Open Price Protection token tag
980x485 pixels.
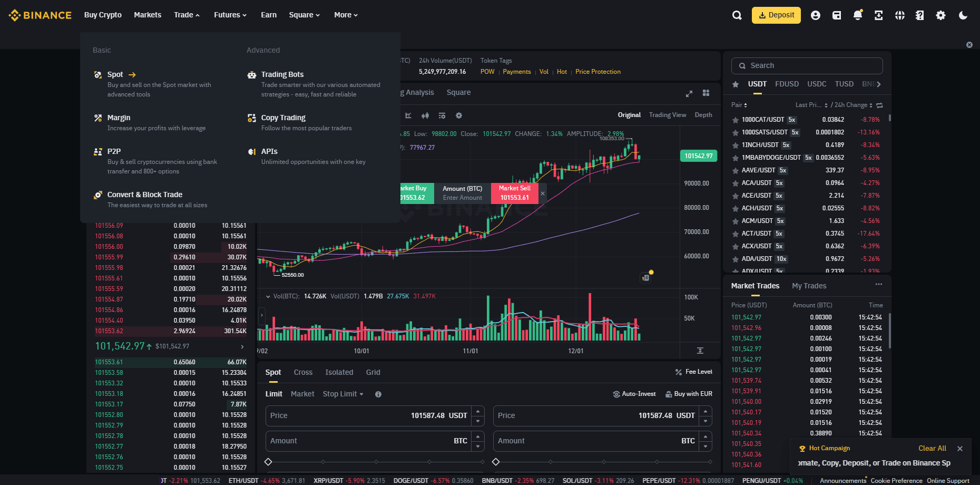598,72
